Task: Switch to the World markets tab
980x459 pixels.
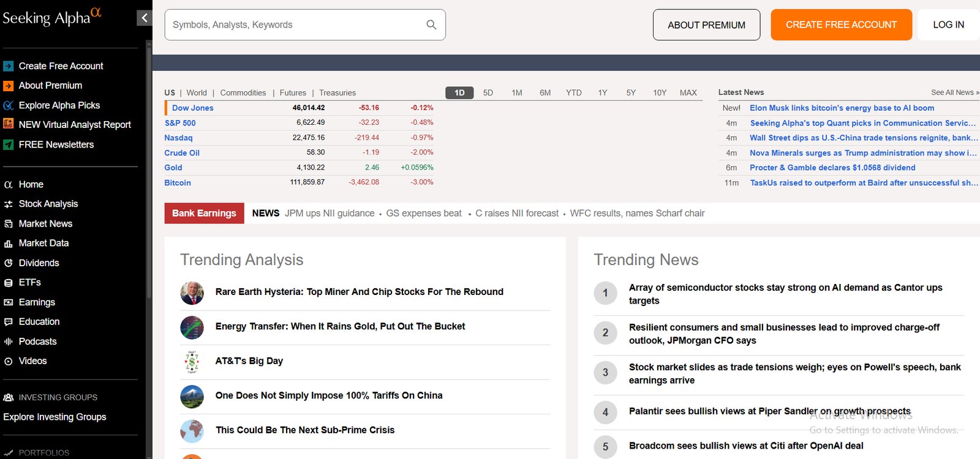Action: 197,93
